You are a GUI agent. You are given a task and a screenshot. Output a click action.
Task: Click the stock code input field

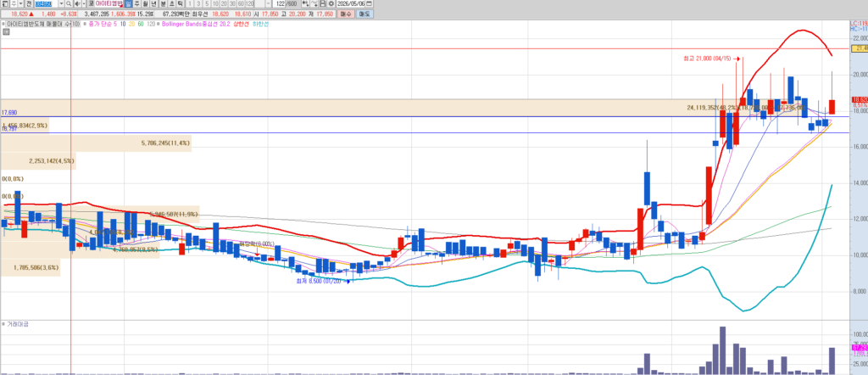pos(46,3)
